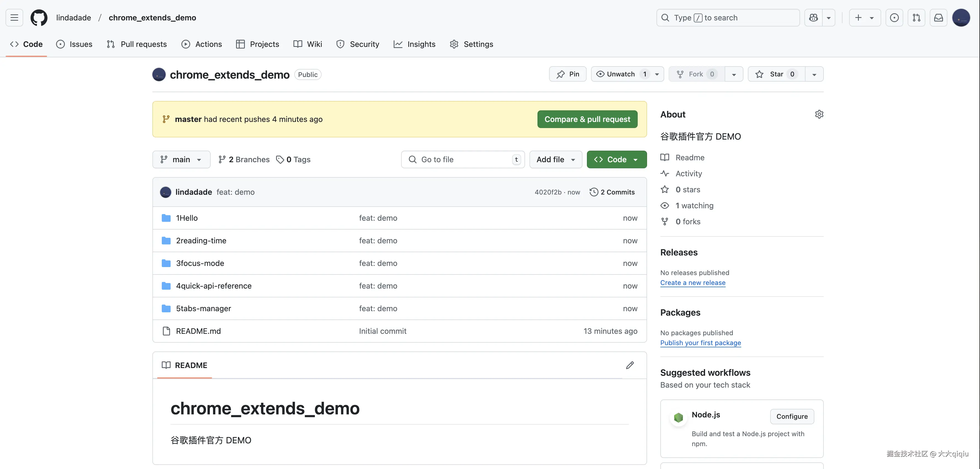Switch to the Actions tab
The width and height of the screenshot is (980, 469).
tap(202, 44)
